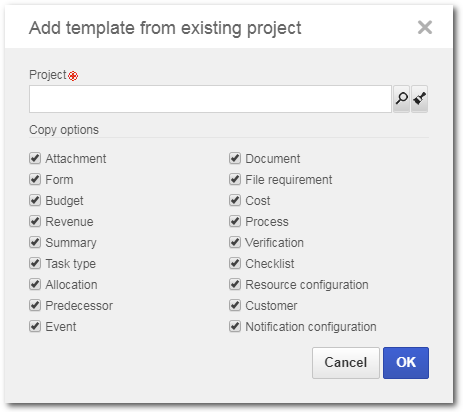Image resolution: width=463 pixels, height=412 pixels.
Task: Confirm with the OK button
Action: (406, 363)
